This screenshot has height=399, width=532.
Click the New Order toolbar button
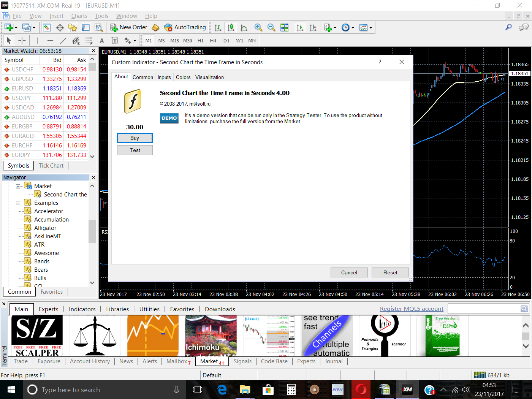point(128,27)
